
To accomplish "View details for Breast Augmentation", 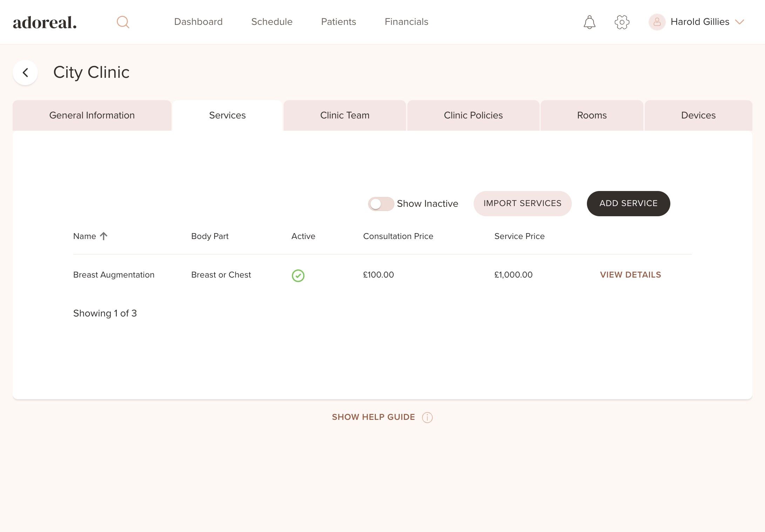I will 630,275.
